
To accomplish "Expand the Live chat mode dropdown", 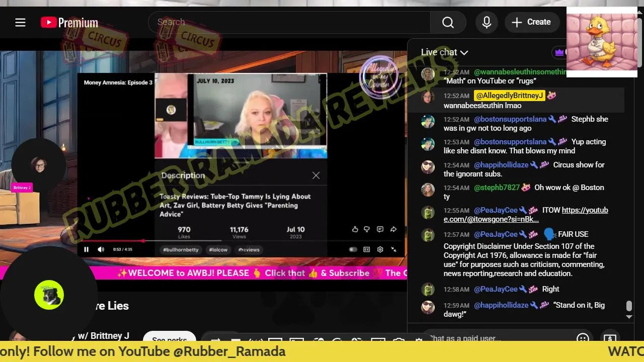I will click(x=445, y=52).
